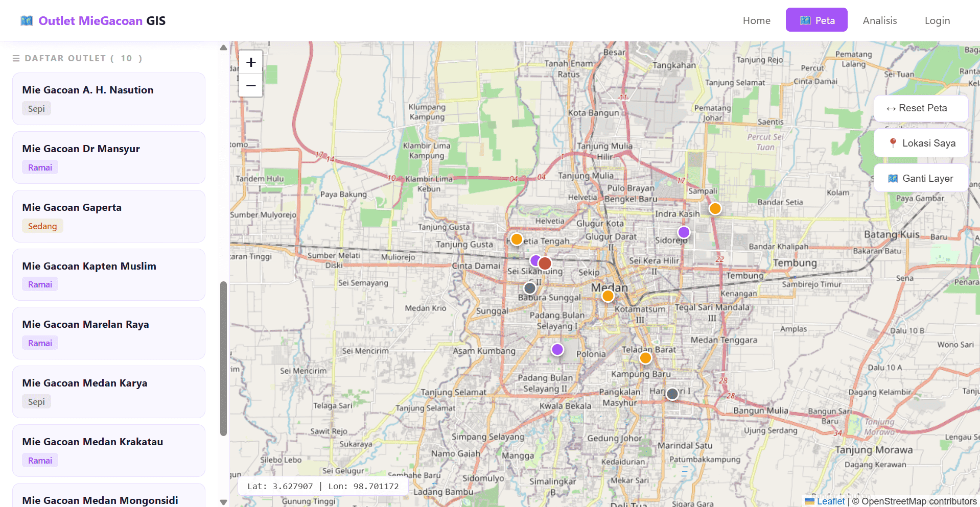Click the outlet list scrollbar thumb

coord(223,358)
